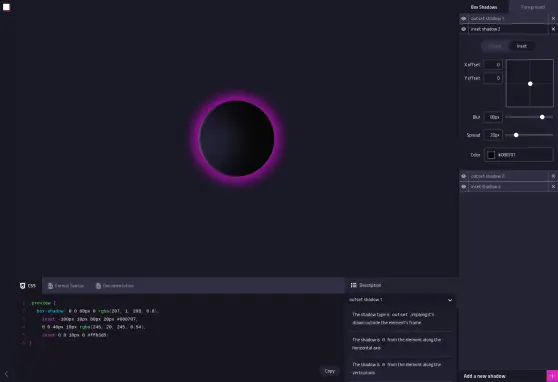This screenshot has height=382, width=558.
Task: Hide outset shadow 1 with eye icon
Action: (x=463, y=19)
